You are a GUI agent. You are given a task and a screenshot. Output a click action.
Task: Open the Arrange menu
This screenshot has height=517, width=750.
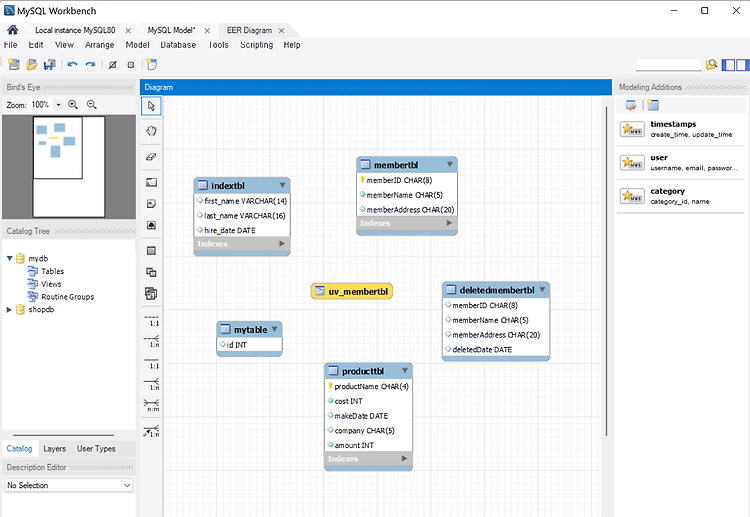(99, 45)
